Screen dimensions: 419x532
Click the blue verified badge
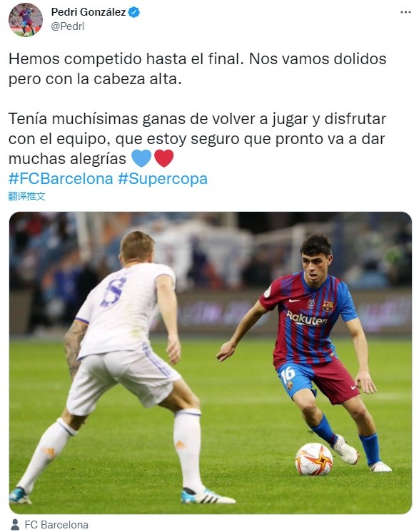133,12
